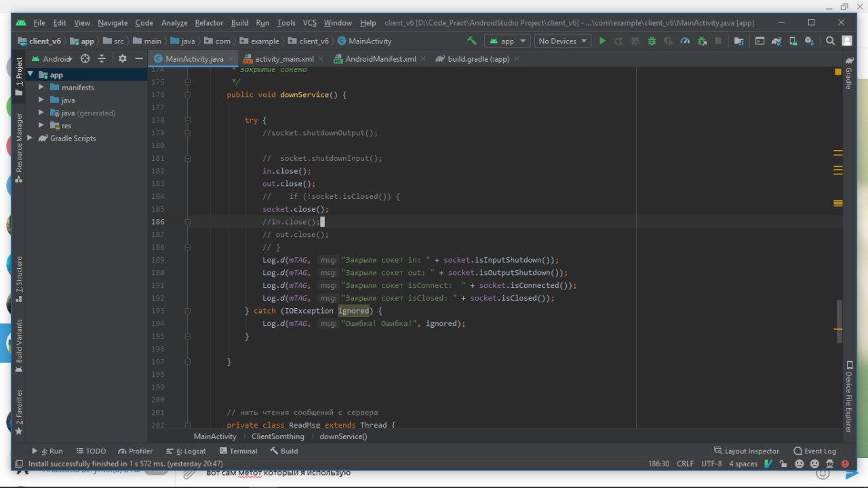Open the File menu
Image resolution: width=868 pixels, height=488 pixels.
click(x=39, y=22)
